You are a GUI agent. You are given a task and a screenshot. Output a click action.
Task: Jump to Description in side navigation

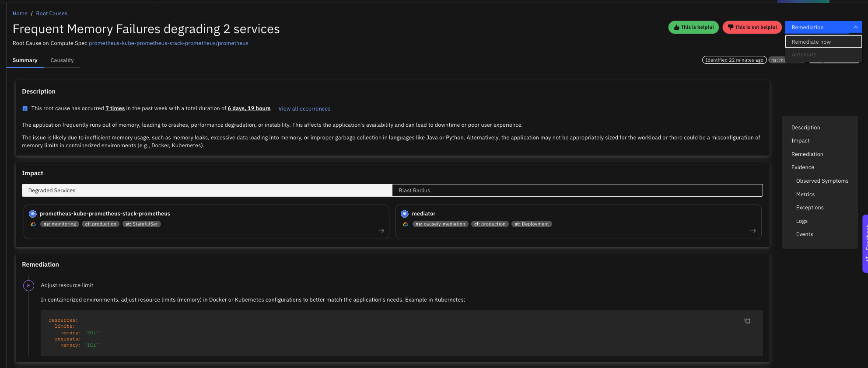(806, 128)
